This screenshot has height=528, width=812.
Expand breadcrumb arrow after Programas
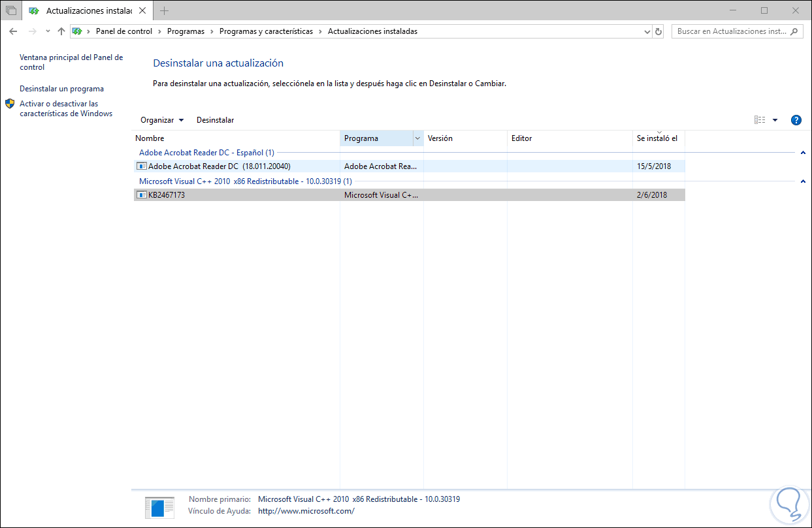pyautogui.click(x=212, y=31)
